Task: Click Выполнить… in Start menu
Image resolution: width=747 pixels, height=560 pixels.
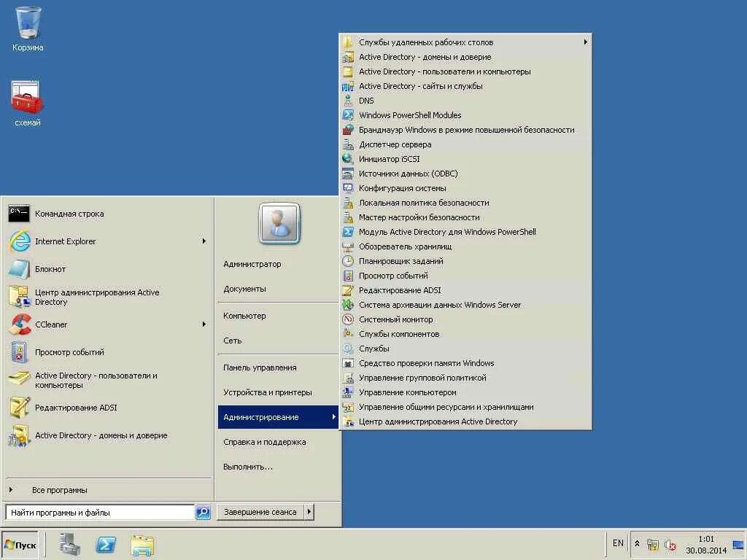Action: click(248, 467)
